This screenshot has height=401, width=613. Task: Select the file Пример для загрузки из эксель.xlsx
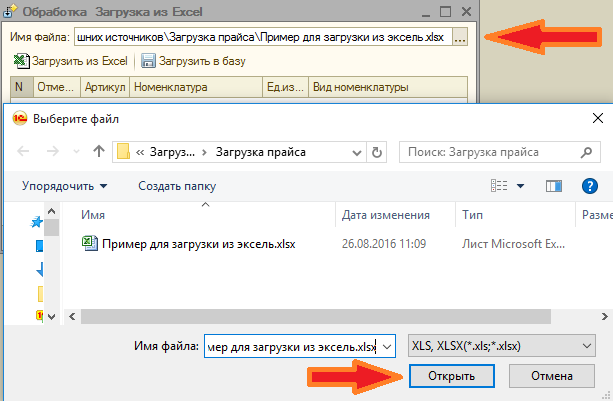199,244
